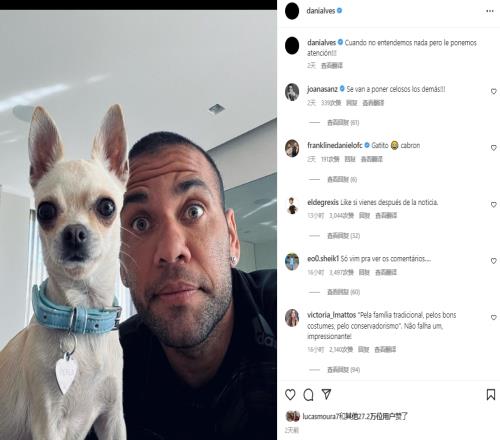This screenshot has width=500, height=440.
Task: Open the dog and man photo
Action: tap(138, 225)
